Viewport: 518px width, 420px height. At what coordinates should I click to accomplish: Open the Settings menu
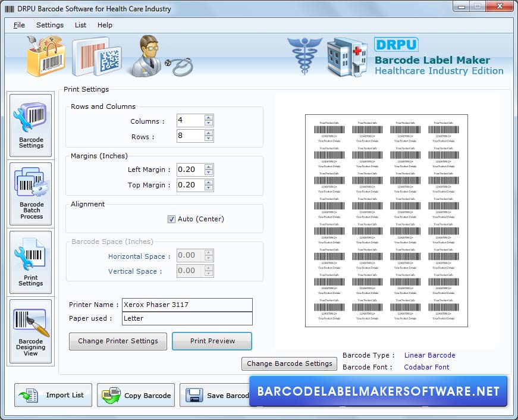(x=50, y=25)
